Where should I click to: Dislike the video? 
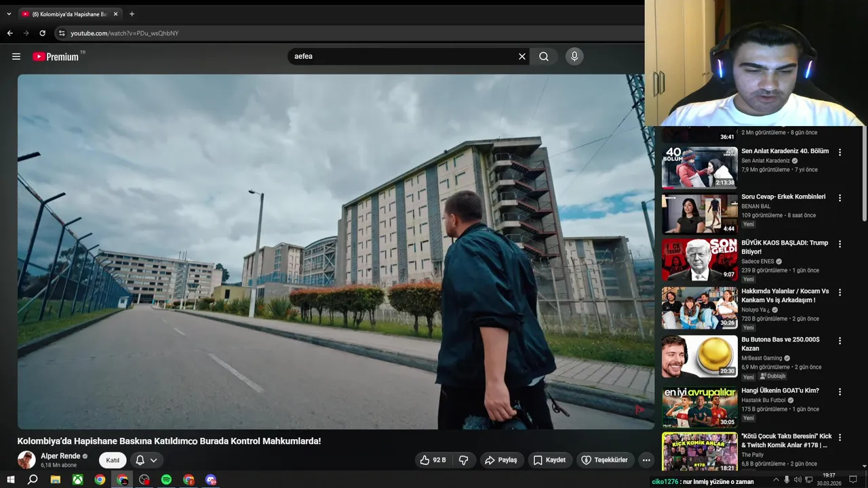(464, 460)
